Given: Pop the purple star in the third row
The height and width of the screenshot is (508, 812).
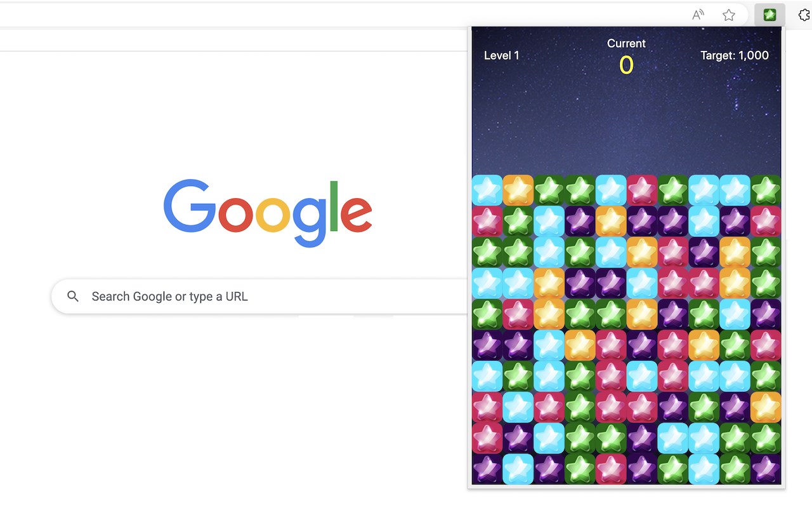Looking at the screenshot, I should tap(704, 252).
